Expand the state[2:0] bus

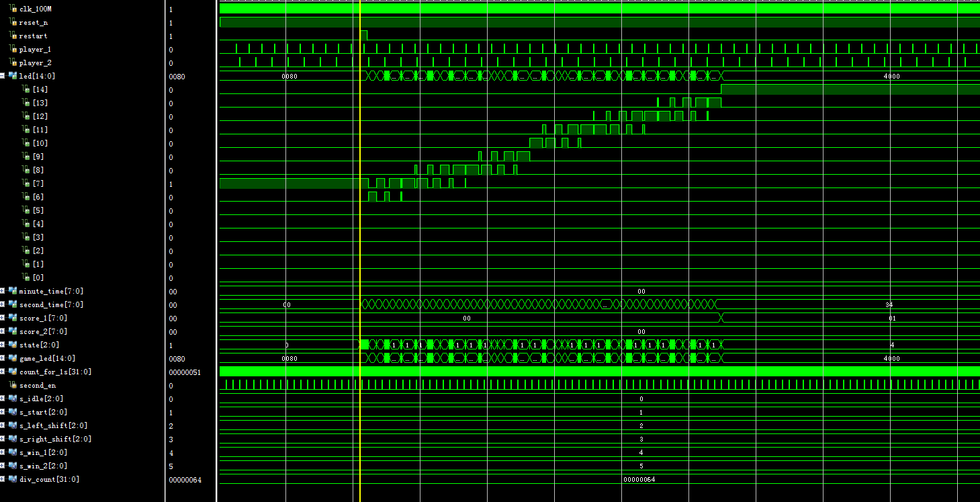click(3, 345)
